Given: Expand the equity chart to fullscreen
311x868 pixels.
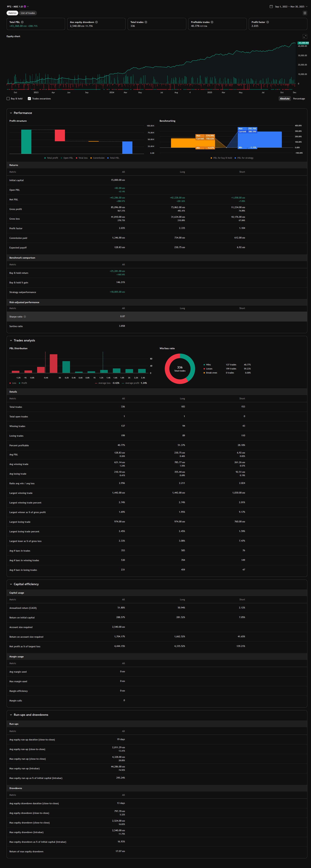Looking at the screenshot, I should (305, 36).
